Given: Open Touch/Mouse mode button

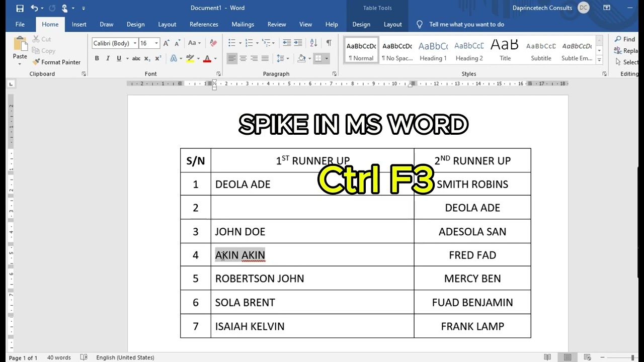Looking at the screenshot, I should [64, 8].
